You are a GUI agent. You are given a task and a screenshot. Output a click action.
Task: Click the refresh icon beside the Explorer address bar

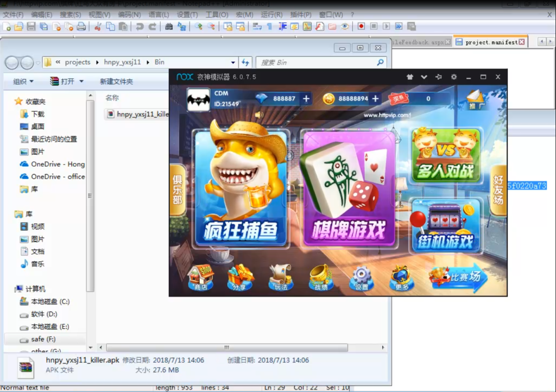click(245, 62)
